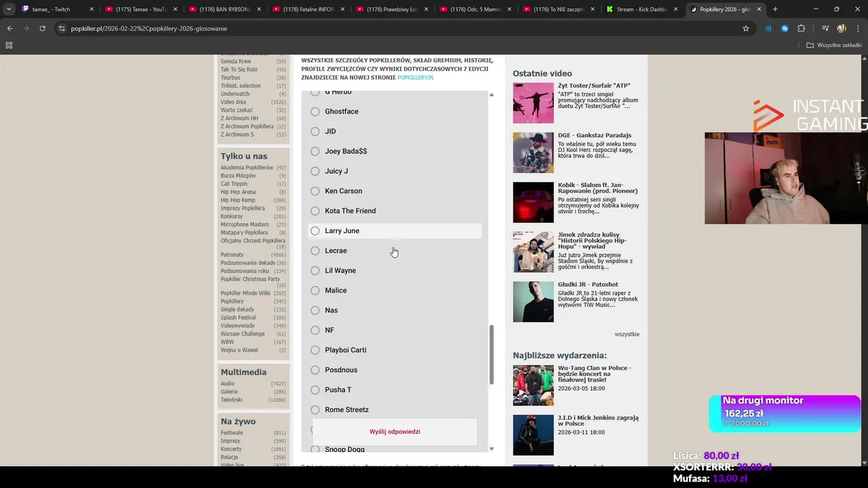Select the Pusha T radio option
The height and width of the screenshot is (488, 868).
315,390
